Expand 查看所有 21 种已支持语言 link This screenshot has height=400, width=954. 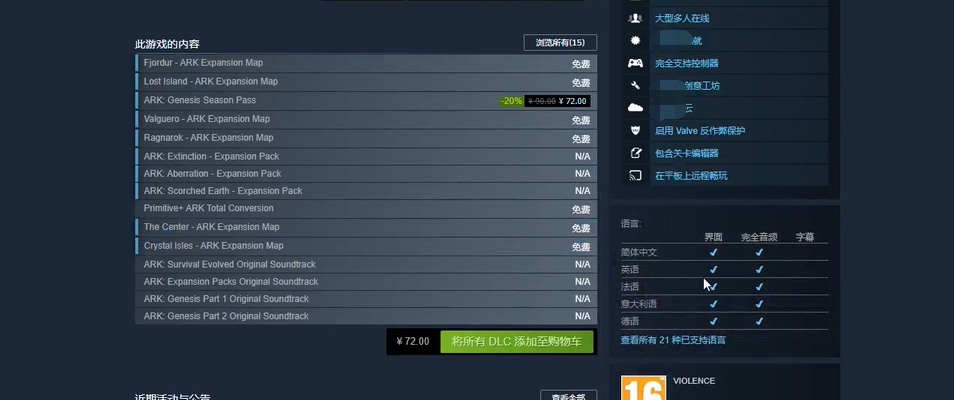(x=672, y=340)
